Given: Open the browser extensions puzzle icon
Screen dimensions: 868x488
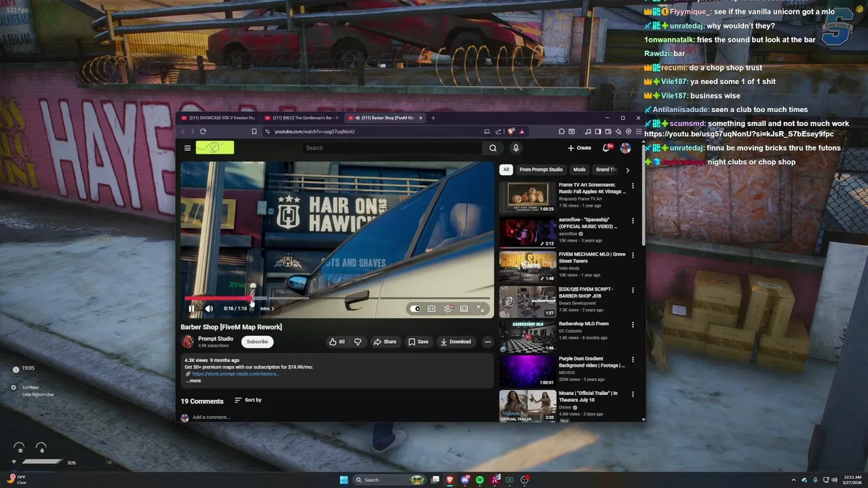Looking at the screenshot, I should (561, 131).
